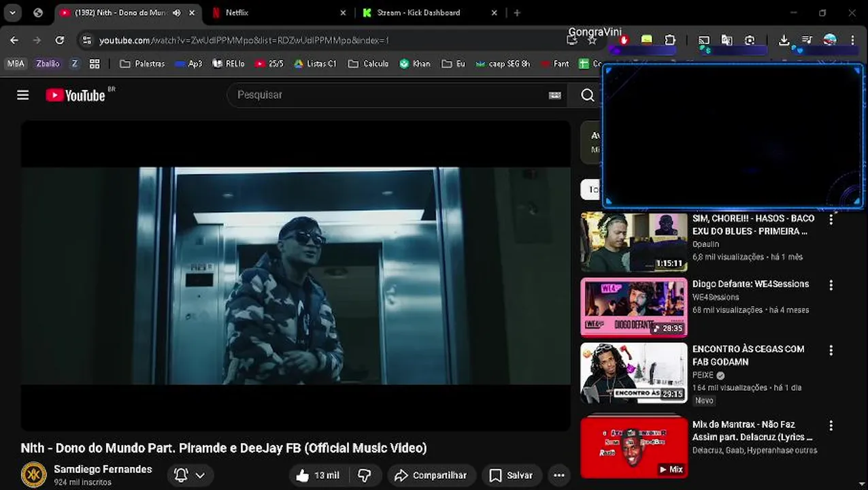The width and height of the screenshot is (868, 490).
Task: Open ENCONTRO ÀS CEGAS COM FAB GODAMN title
Action: point(748,355)
